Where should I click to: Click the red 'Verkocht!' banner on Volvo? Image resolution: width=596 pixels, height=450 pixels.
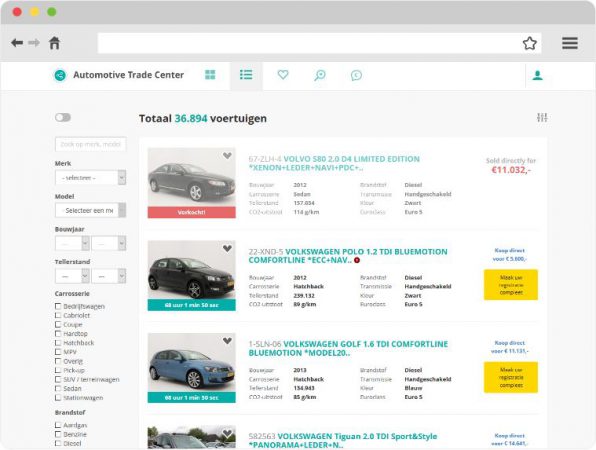(x=192, y=212)
